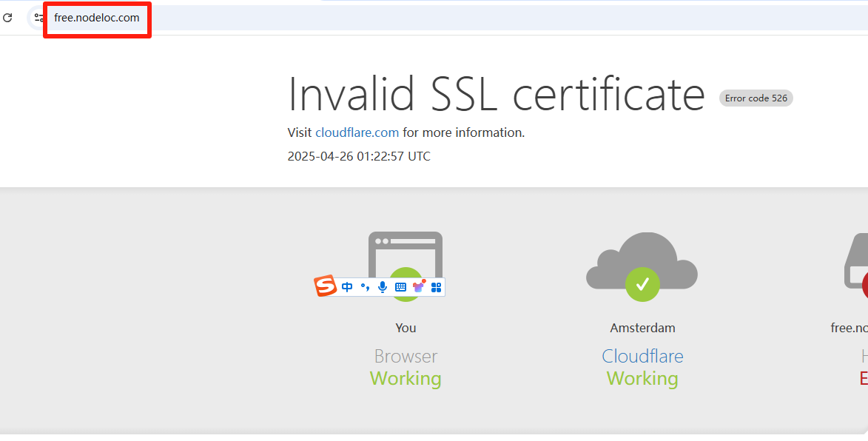The height and width of the screenshot is (441, 868).
Task: Toggle Chinese input mode (中) in the IME toolbar
Action: 347,286
